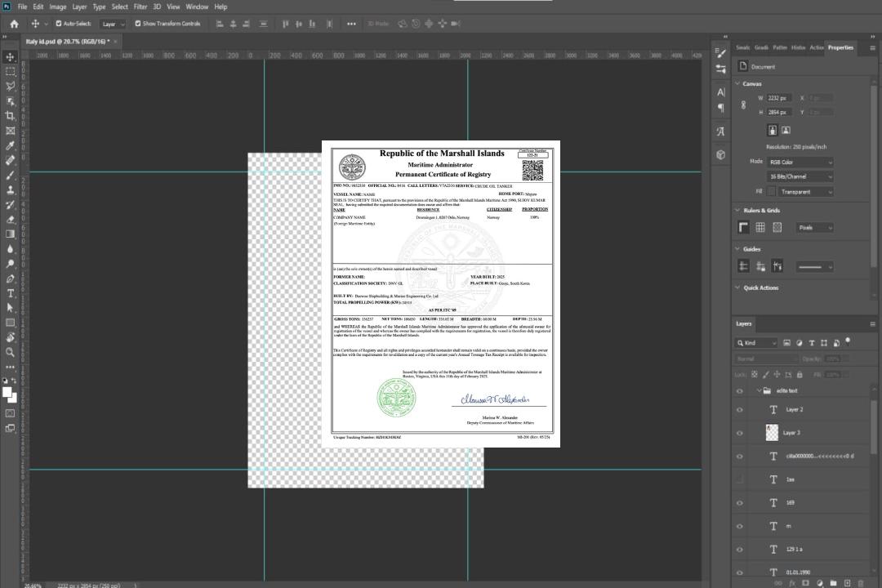
Task: Open the Brush Settings panel icon
Action: 721,53
